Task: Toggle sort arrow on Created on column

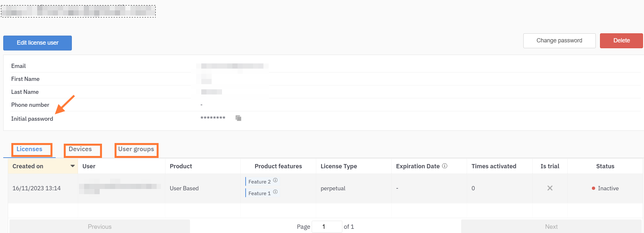Action: [x=72, y=166]
